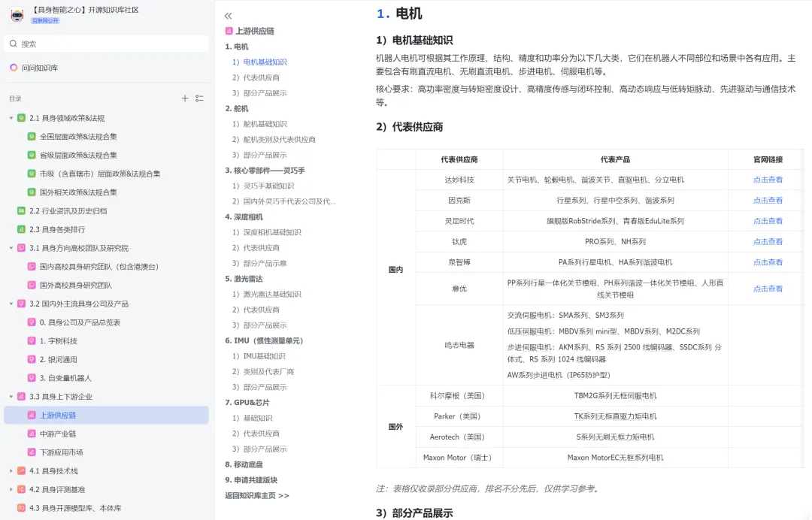812x520 pixels.
Task: Collapse the 2.1 具身领域政策&法规 tree node
Action: tap(11, 118)
